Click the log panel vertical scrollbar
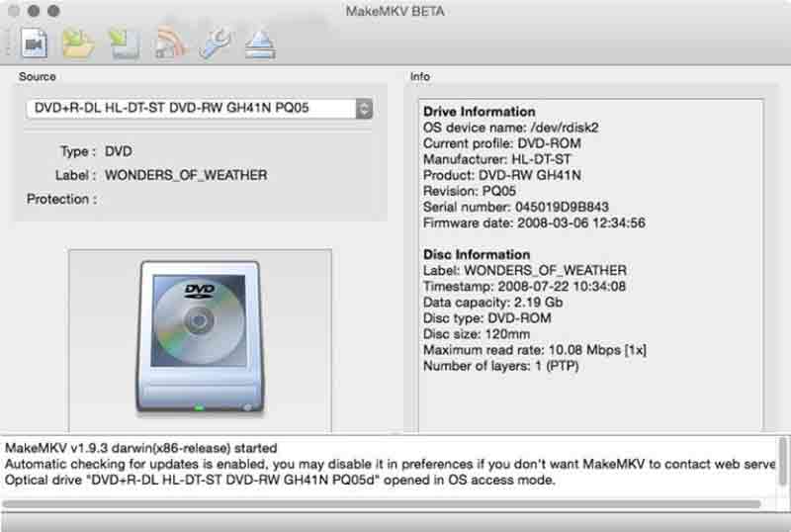Screen dimensions: 791x532 click(x=782, y=462)
